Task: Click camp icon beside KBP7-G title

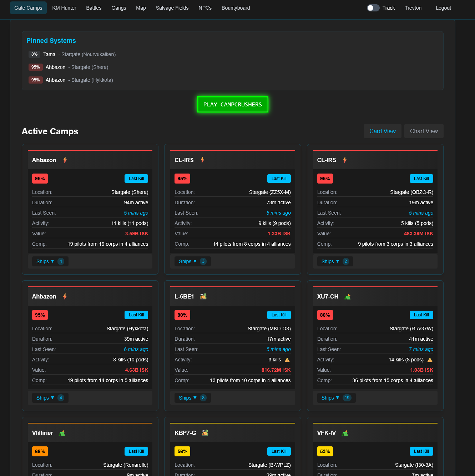Action: click(x=205, y=433)
